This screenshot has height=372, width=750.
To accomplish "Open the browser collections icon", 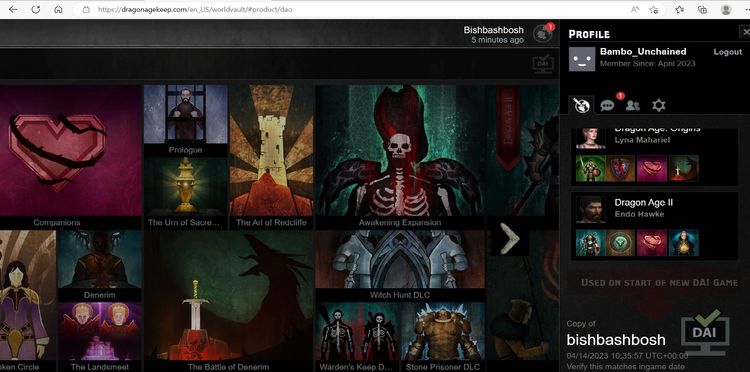I will [703, 10].
